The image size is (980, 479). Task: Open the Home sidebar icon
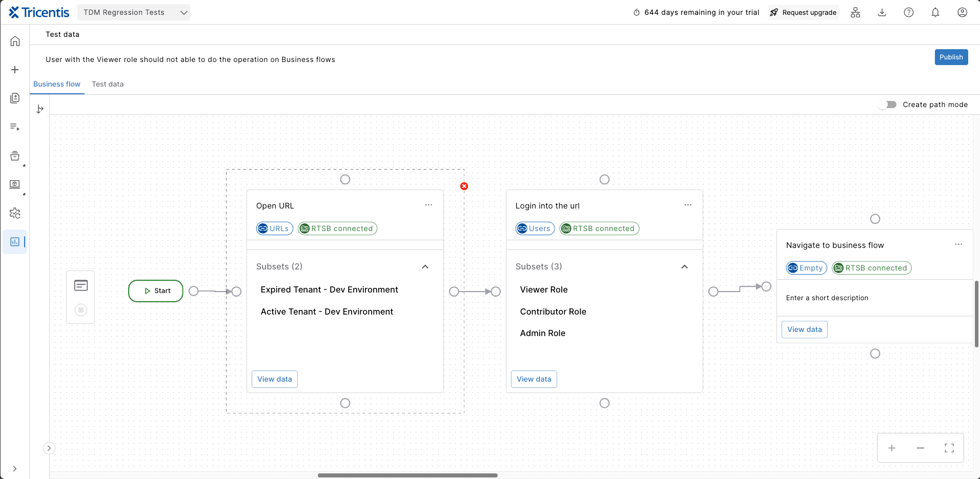click(x=15, y=41)
